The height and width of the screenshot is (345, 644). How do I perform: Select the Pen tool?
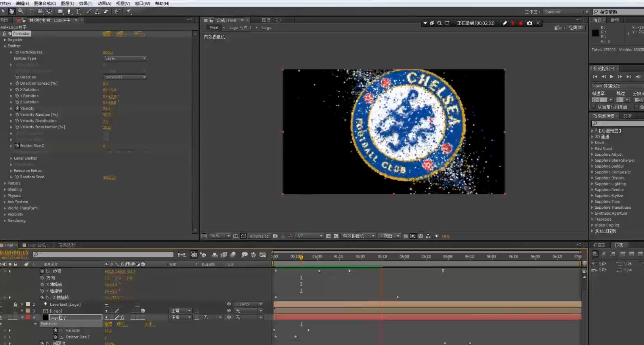tap(69, 11)
